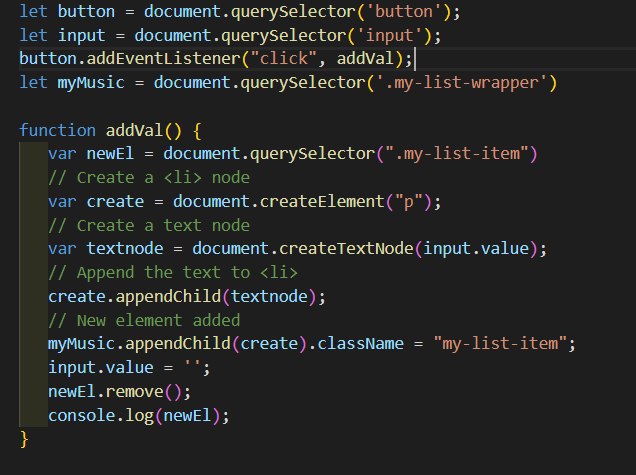Click the comment '// Append the text to <li>'
636x475 pixels.
(x=173, y=273)
